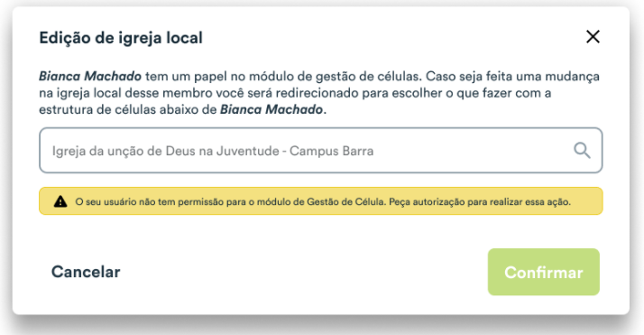Select the yellow permission warning banner
The height and width of the screenshot is (335, 644).
click(x=321, y=201)
